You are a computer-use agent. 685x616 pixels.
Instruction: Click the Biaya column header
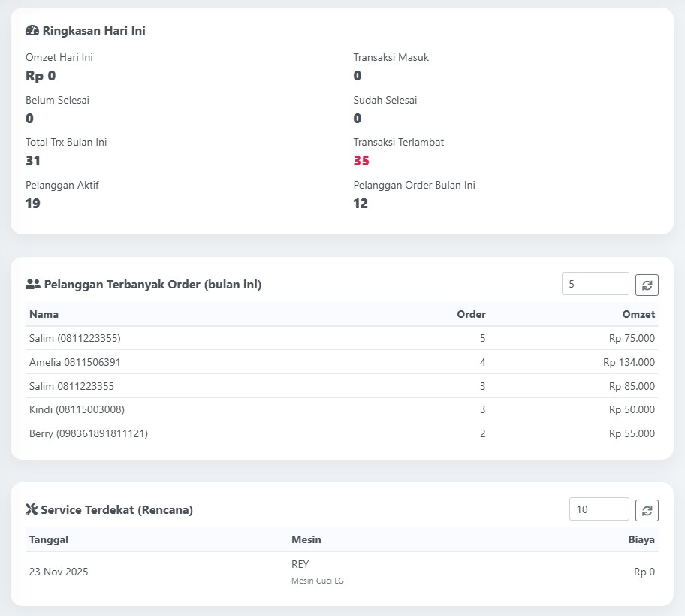[x=641, y=539]
